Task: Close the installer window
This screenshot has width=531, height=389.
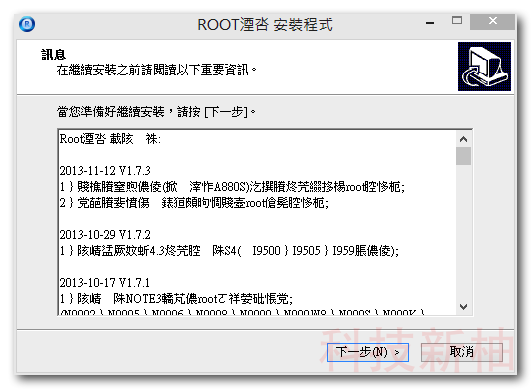Action: (493, 22)
